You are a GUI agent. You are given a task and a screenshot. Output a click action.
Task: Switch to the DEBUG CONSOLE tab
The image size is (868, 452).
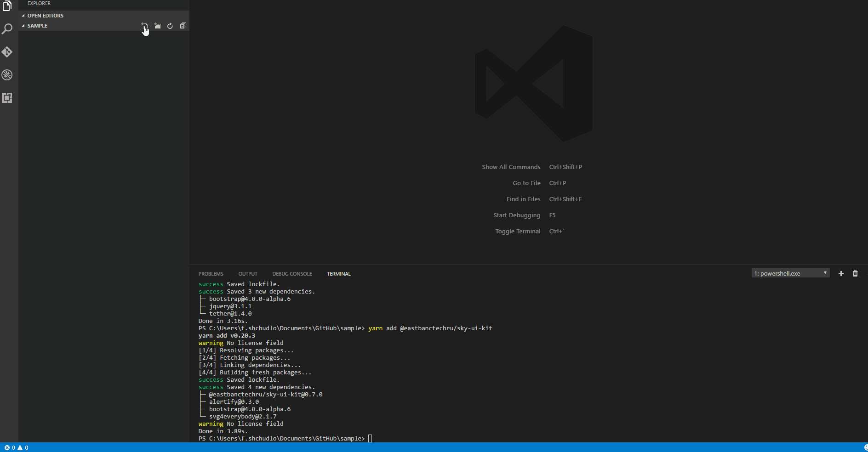292,274
